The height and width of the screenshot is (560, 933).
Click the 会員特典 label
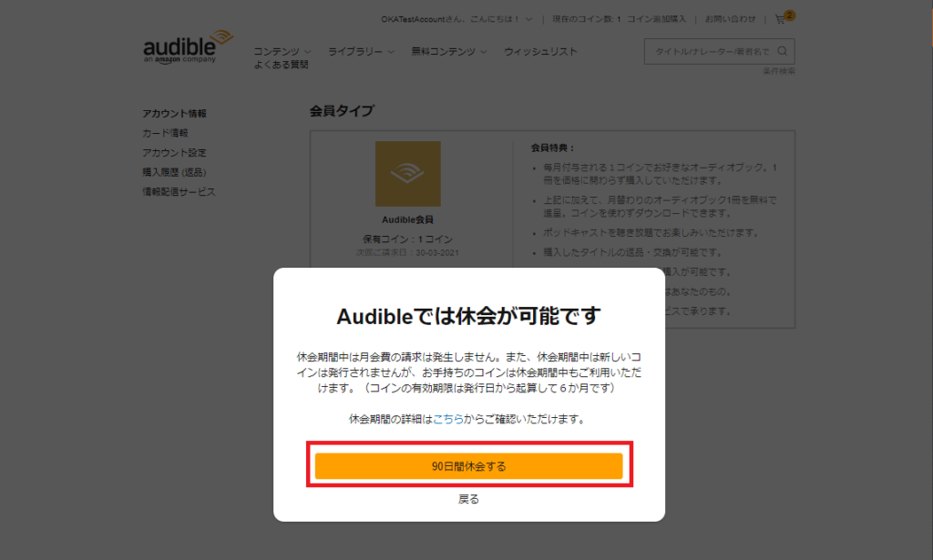pyautogui.click(x=553, y=148)
